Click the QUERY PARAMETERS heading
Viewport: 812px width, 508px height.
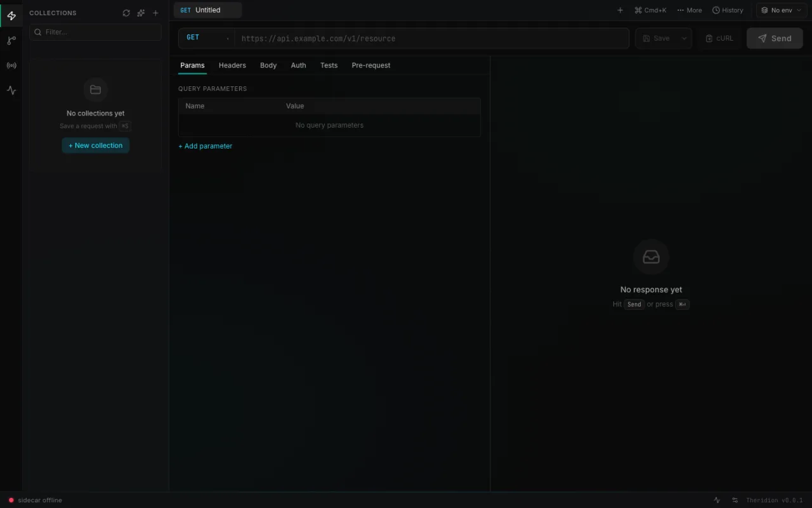point(213,89)
